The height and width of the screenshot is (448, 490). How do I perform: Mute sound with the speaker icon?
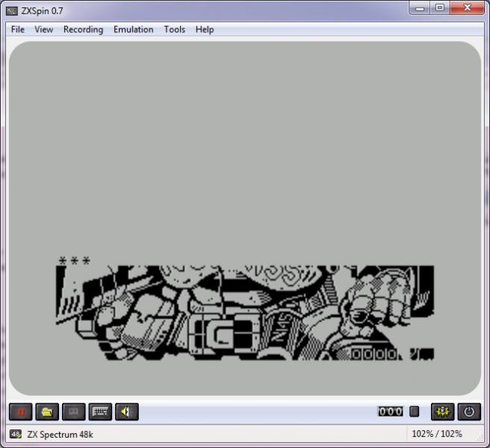[x=126, y=411]
